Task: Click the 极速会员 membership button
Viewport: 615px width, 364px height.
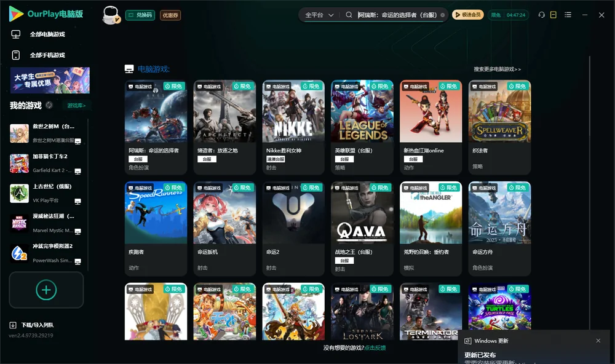Action: (468, 15)
